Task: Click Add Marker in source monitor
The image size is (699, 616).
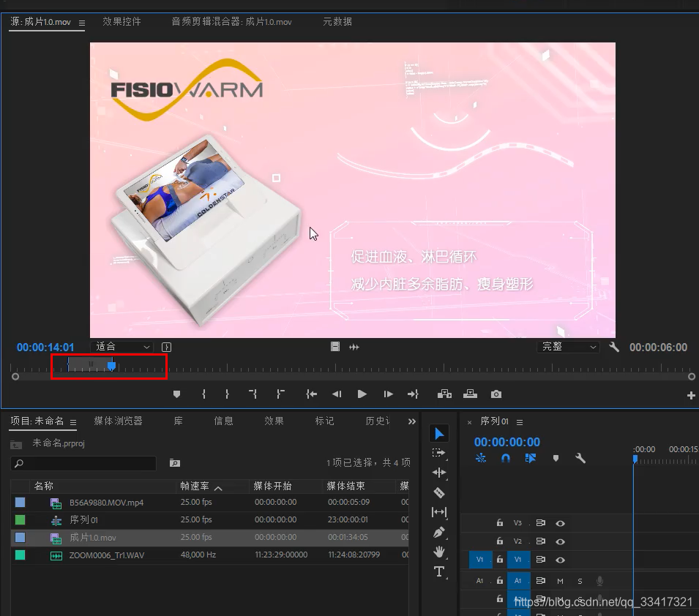Action: pyautogui.click(x=176, y=394)
